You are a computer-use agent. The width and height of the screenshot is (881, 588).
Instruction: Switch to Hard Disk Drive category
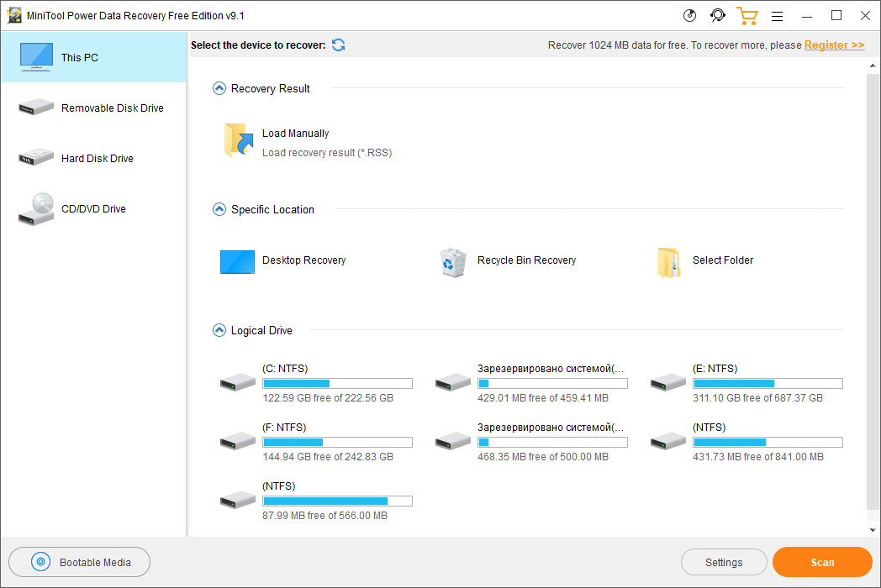click(93, 159)
